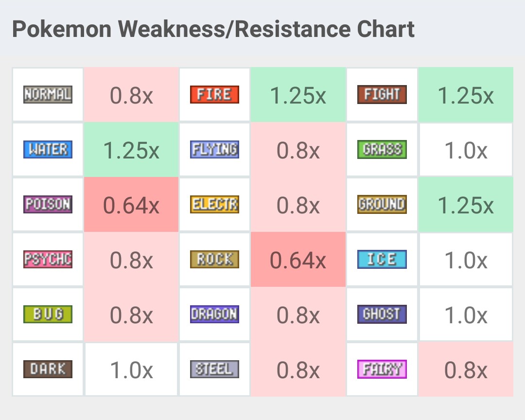Select the PSYCHC type badge
This screenshot has height=420, width=525.
point(48,259)
